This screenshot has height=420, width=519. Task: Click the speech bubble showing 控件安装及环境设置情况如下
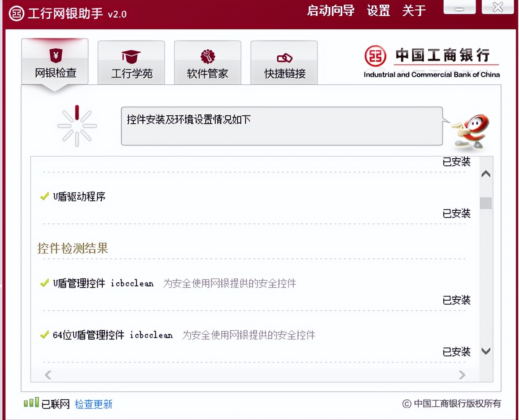[x=281, y=126]
